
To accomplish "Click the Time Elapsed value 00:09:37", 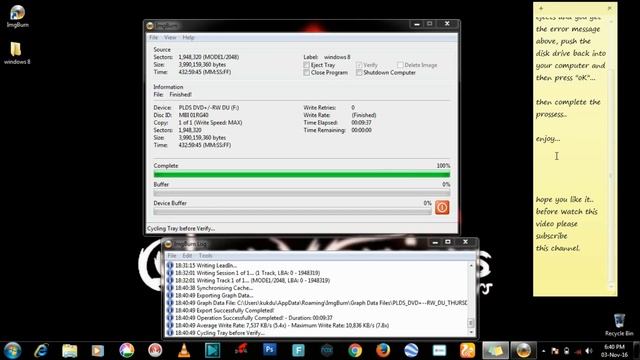I will [x=362, y=123].
